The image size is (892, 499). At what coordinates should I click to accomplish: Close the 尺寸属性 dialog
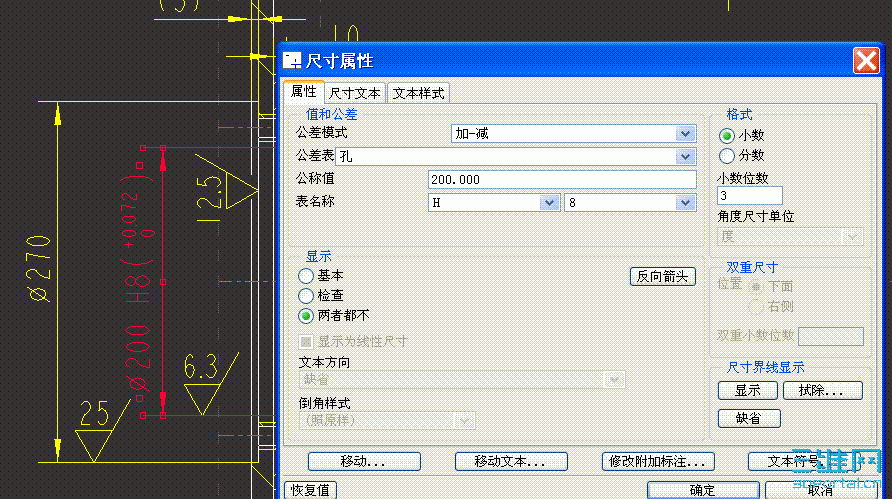click(866, 60)
